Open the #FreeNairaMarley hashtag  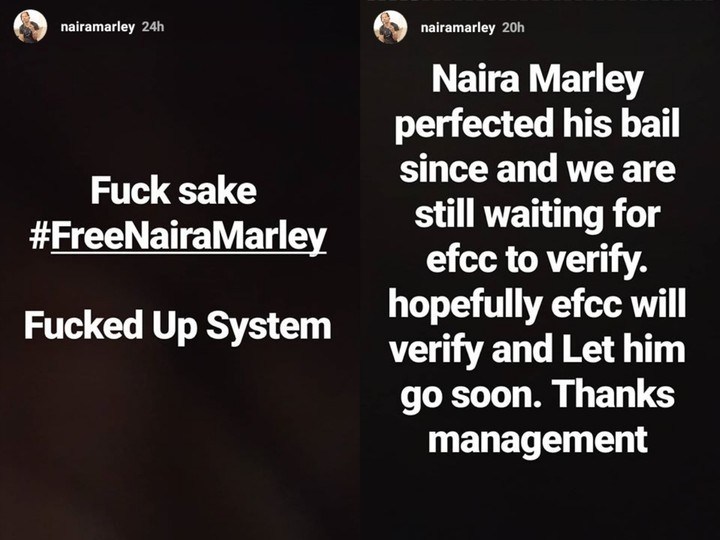click(x=178, y=236)
